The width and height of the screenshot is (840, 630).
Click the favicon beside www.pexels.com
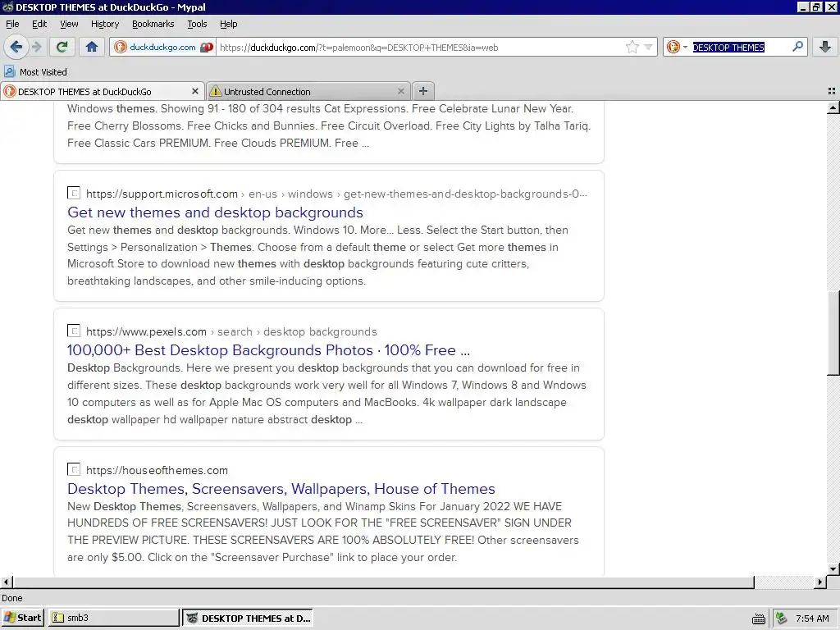pos(74,331)
